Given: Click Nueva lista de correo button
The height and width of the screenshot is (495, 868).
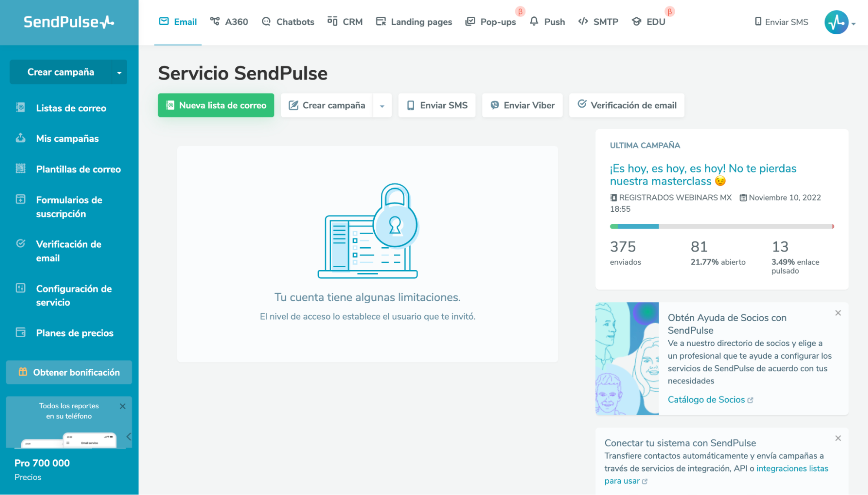Looking at the screenshot, I should pyautogui.click(x=216, y=105).
